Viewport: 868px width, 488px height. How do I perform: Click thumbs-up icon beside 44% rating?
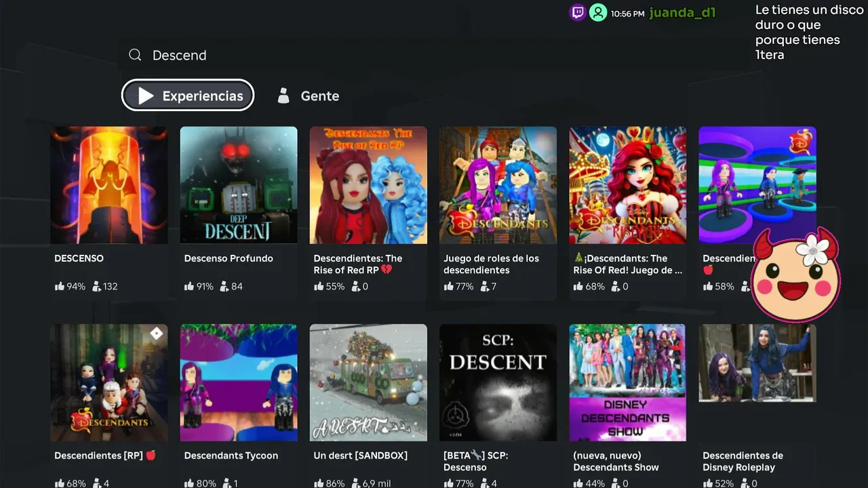pos(578,483)
